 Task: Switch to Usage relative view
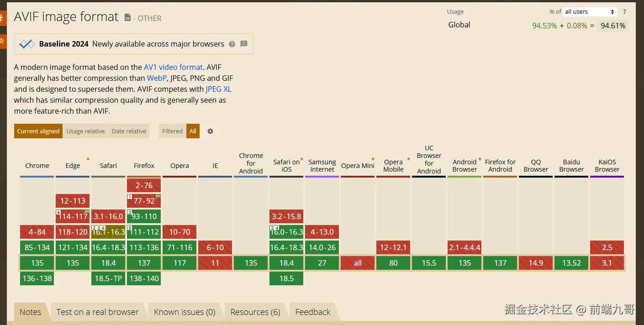pos(85,131)
